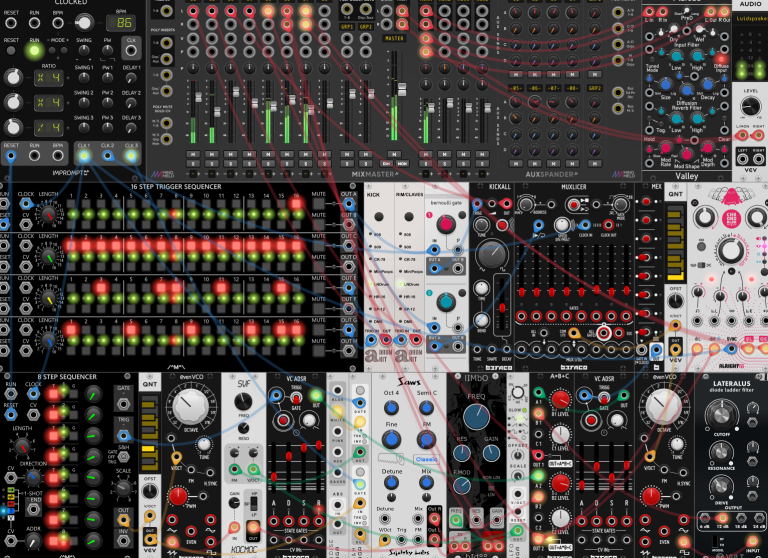Viewport: 768px width, 558px height.
Task: Toggle step 16 in trigger sequencer row one
Action: click(296, 203)
